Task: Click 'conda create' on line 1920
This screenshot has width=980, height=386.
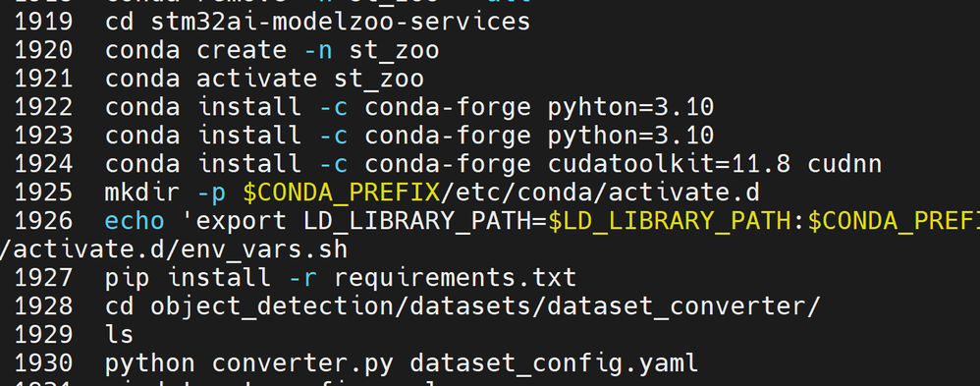Action: tap(196, 50)
